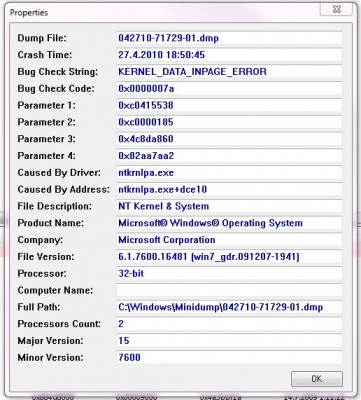This screenshot has height=400, width=361.
Task: Close the Properties dialog with X
Action: coord(336,9)
